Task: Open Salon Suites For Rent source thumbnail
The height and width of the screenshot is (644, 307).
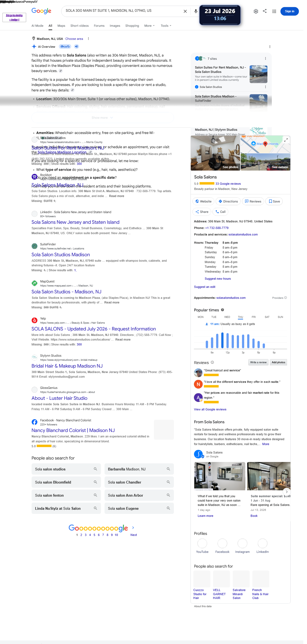Action: click(258, 74)
